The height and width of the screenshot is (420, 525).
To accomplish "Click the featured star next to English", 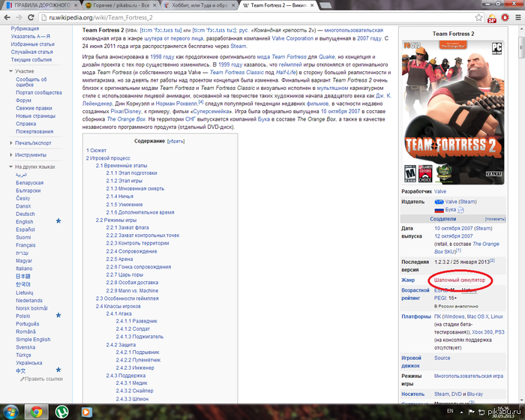I will tap(58, 220).
